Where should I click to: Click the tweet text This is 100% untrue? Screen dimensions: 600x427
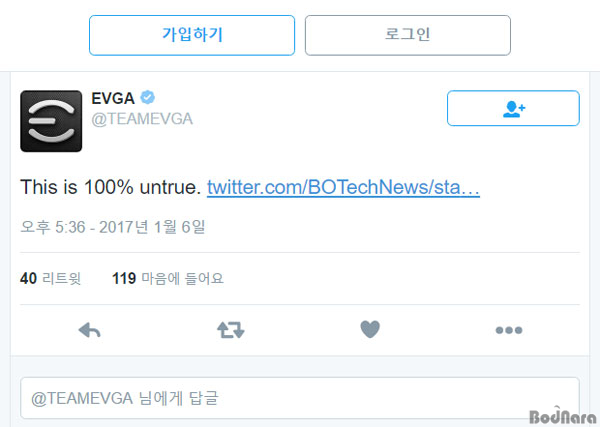111,187
